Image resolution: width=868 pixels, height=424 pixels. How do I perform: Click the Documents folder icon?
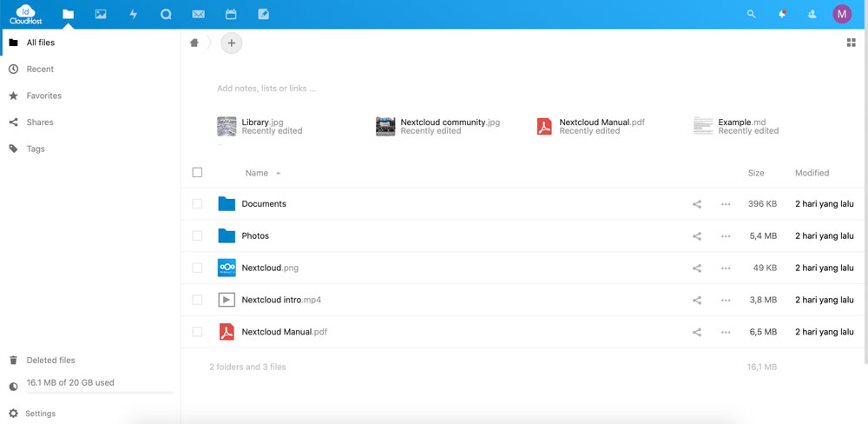click(x=227, y=204)
